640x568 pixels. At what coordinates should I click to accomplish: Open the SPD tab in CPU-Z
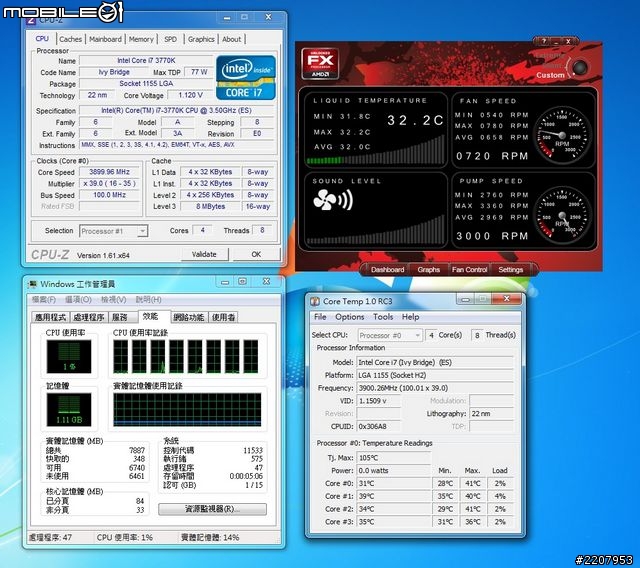point(171,39)
